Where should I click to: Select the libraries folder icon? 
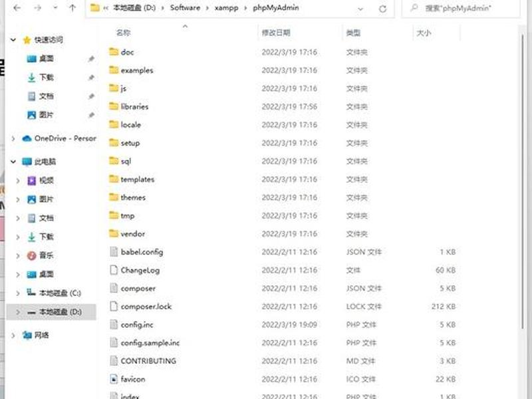(114, 106)
